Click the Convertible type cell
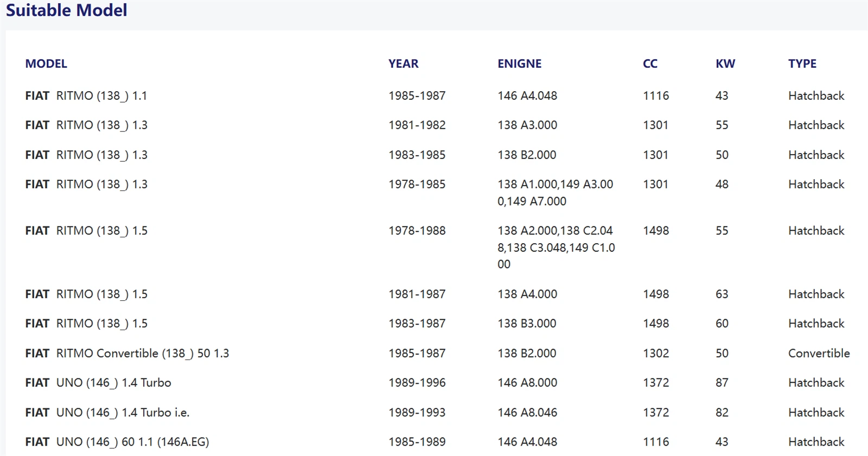This screenshot has width=868, height=456. pos(819,353)
